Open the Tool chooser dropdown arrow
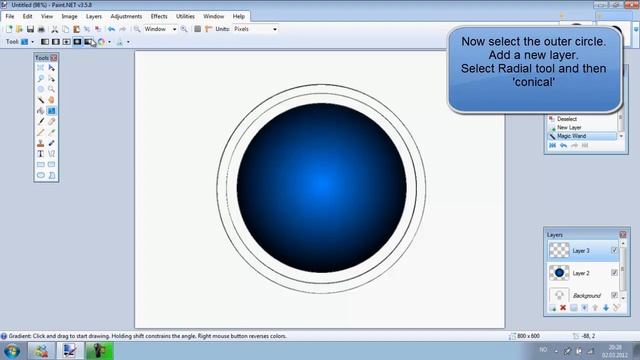The width and height of the screenshot is (640, 360). [33, 42]
